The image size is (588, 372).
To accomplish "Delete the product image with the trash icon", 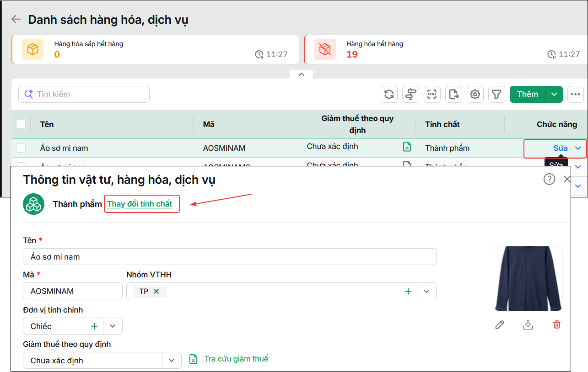I will tap(556, 324).
